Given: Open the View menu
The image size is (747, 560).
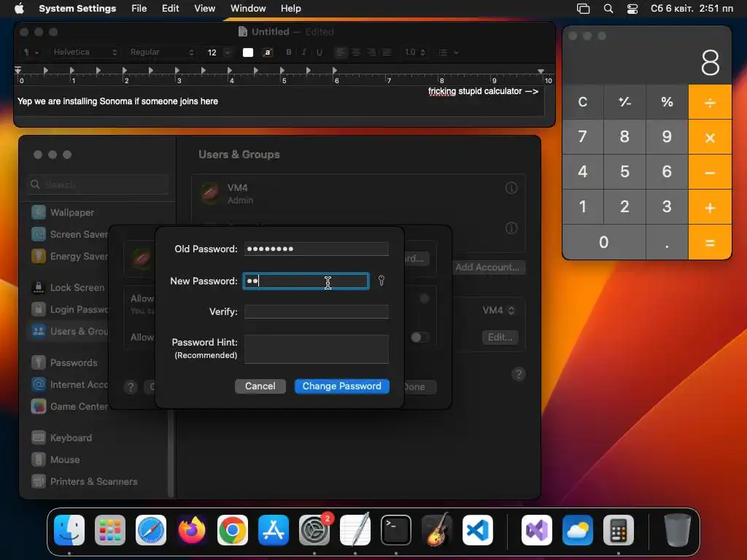Looking at the screenshot, I should pos(204,9).
